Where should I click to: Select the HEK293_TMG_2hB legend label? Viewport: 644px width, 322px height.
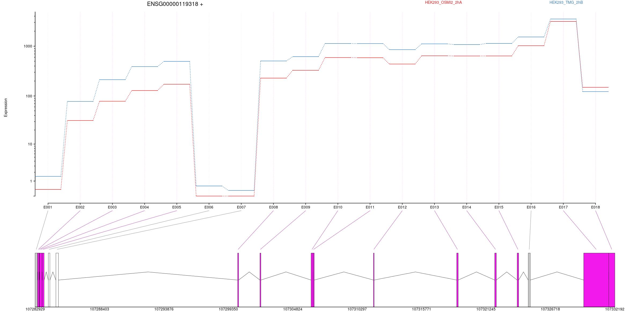(566, 2)
